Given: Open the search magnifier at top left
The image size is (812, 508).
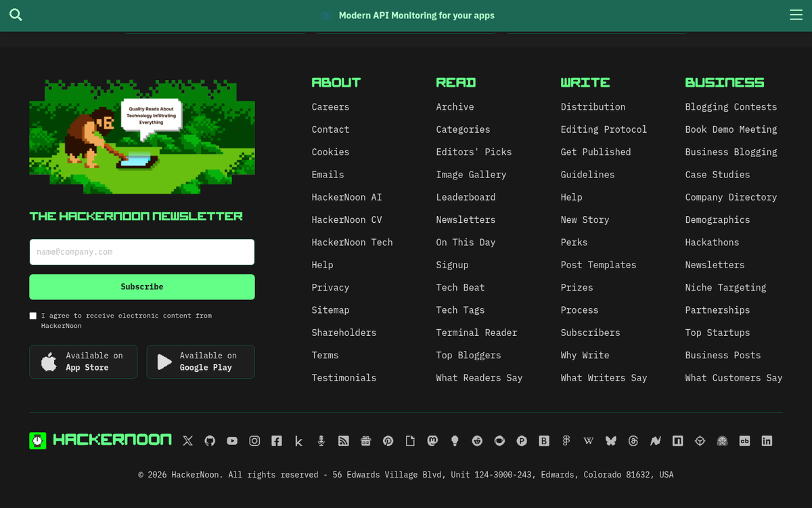Looking at the screenshot, I should (x=15, y=14).
